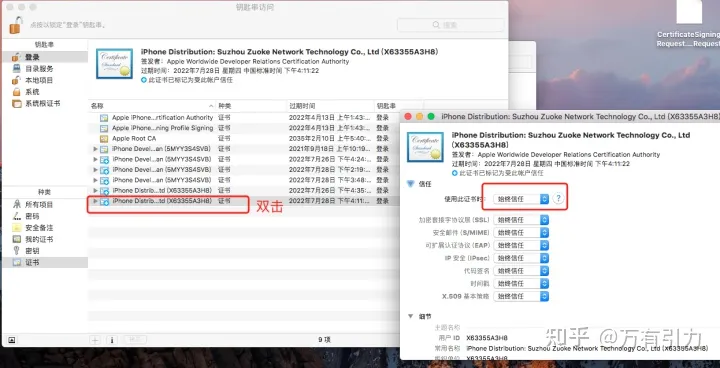The width and height of the screenshot is (720, 368).
Task: Sort the list by the 过期时间 column header
Action: point(330,106)
